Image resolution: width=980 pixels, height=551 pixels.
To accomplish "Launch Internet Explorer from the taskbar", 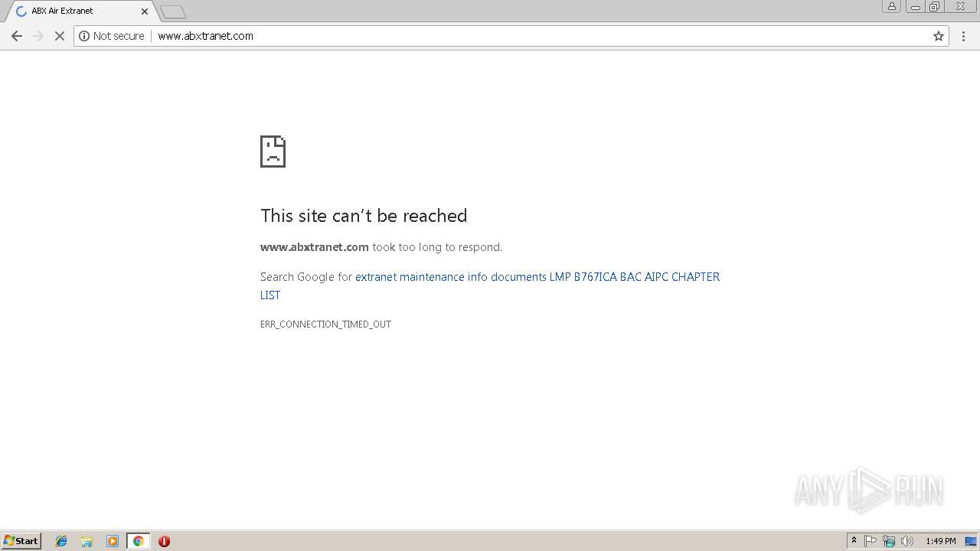I will pos(61,541).
